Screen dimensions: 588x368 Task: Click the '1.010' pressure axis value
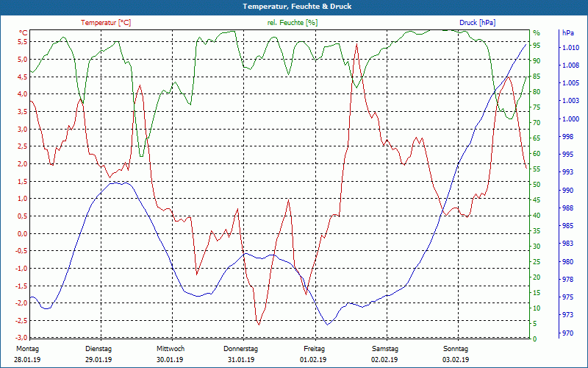point(571,47)
